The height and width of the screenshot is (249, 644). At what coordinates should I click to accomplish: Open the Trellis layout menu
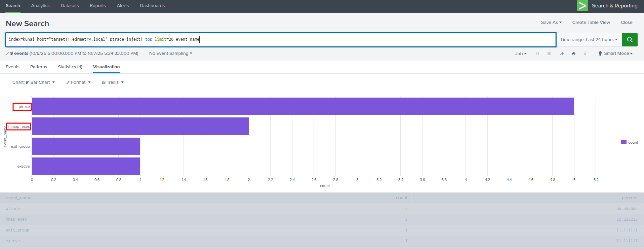pyautogui.click(x=113, y=82)
